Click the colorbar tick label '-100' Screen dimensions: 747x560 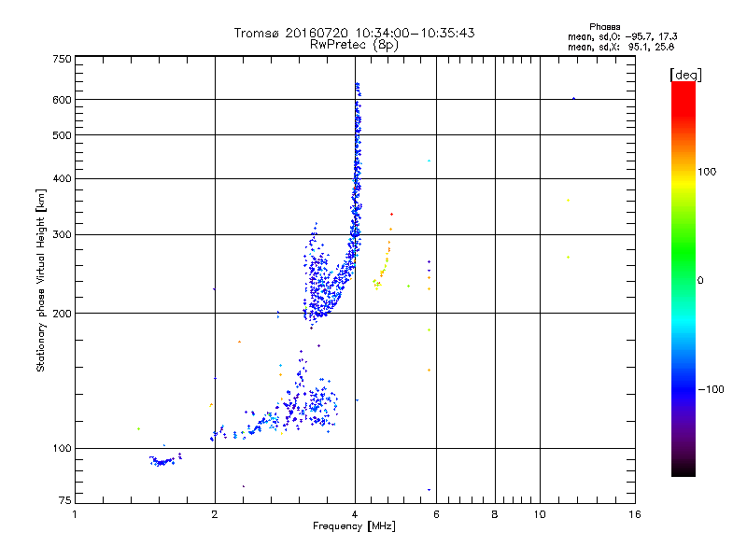[711, 389]
